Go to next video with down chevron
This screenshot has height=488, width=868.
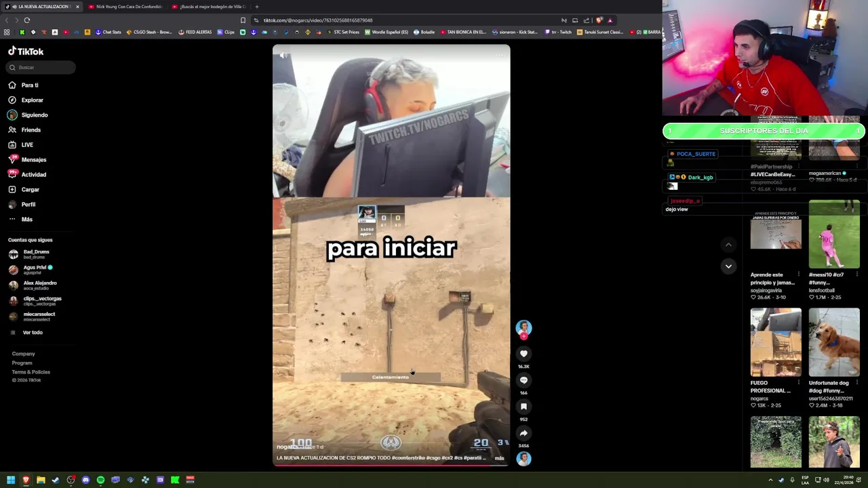728,266
